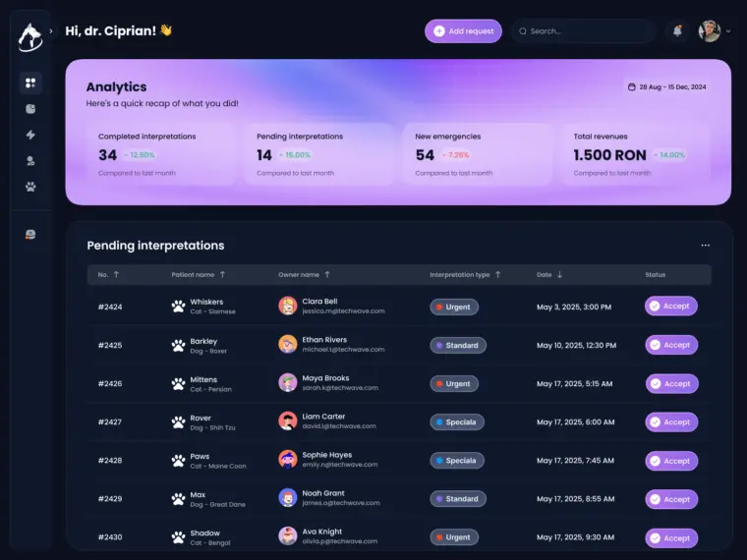Open Pending interpretations three-dot menu

point(705,246)
